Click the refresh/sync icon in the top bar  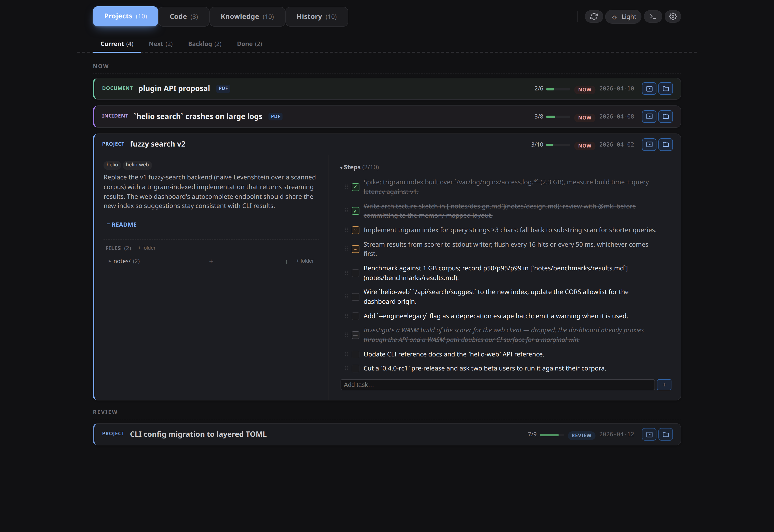(x=594, y=16)
